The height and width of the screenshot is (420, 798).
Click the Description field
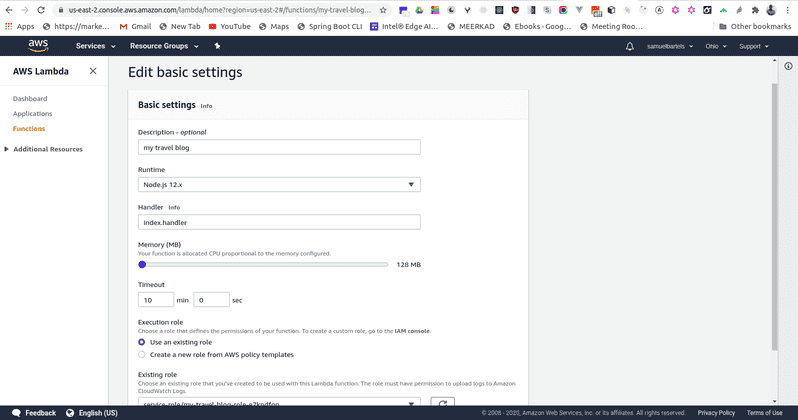tap(279, 147)
